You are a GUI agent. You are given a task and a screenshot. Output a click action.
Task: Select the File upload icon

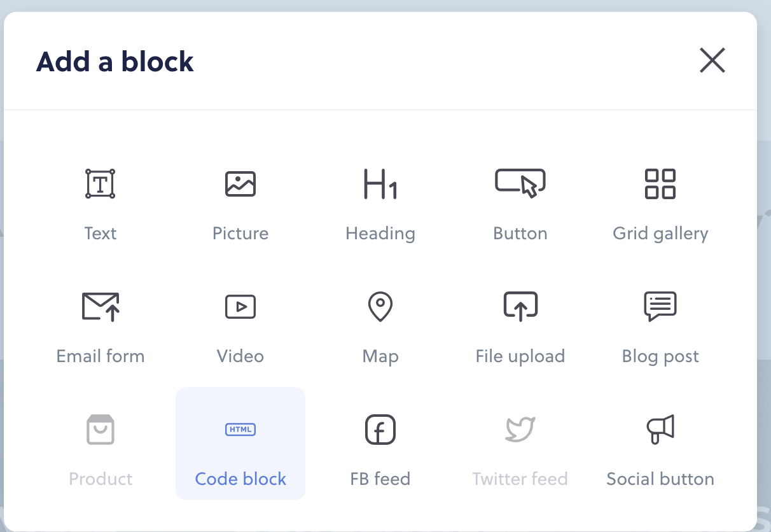point(520,307)
